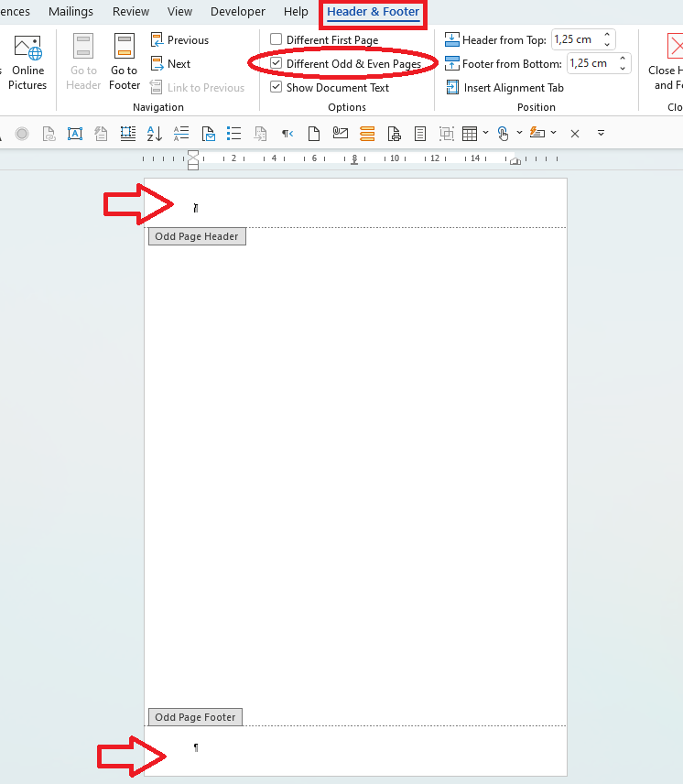Open the Mailings tab
Image resolution: width=683 pixels, height=784 pixels.
click(70, 12)
